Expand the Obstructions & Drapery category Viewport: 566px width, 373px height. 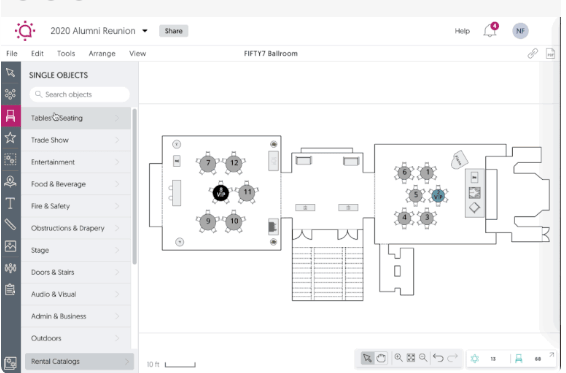pos(76,228)
